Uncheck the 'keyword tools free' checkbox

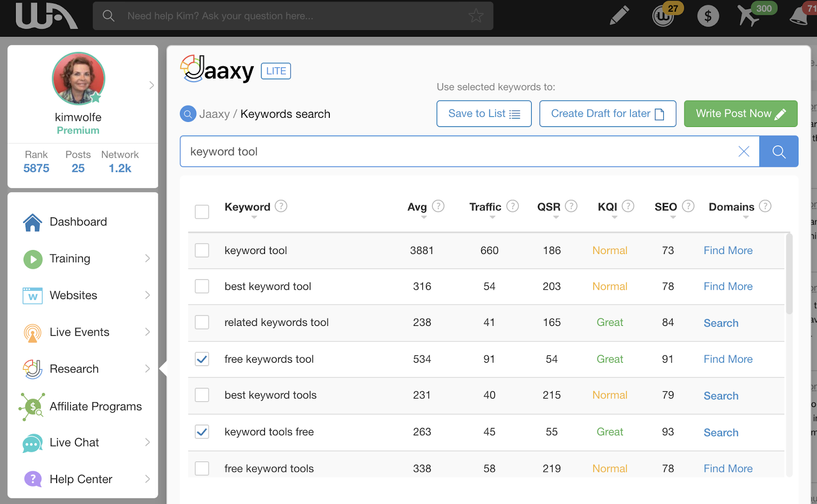[x=202, y=432]
